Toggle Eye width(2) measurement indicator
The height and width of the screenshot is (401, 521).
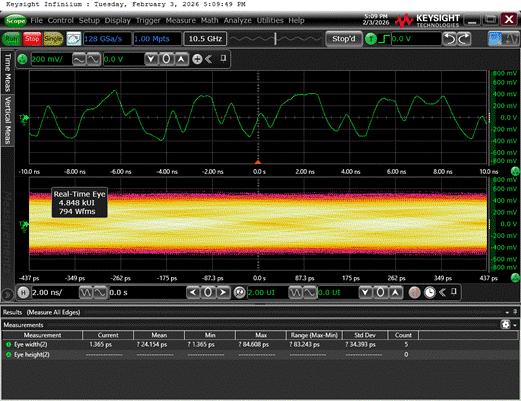coord(8,344)
